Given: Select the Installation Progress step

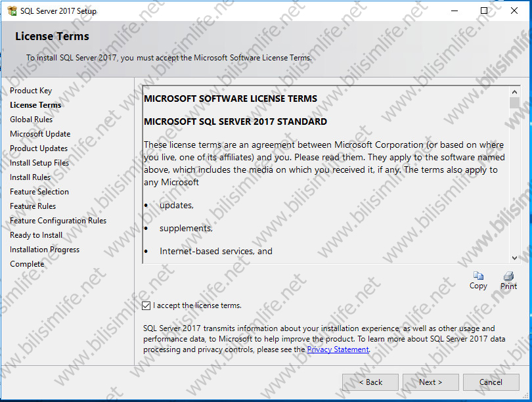Looking at the screenshot, I should pyautogui.click(x=45, y=250).
